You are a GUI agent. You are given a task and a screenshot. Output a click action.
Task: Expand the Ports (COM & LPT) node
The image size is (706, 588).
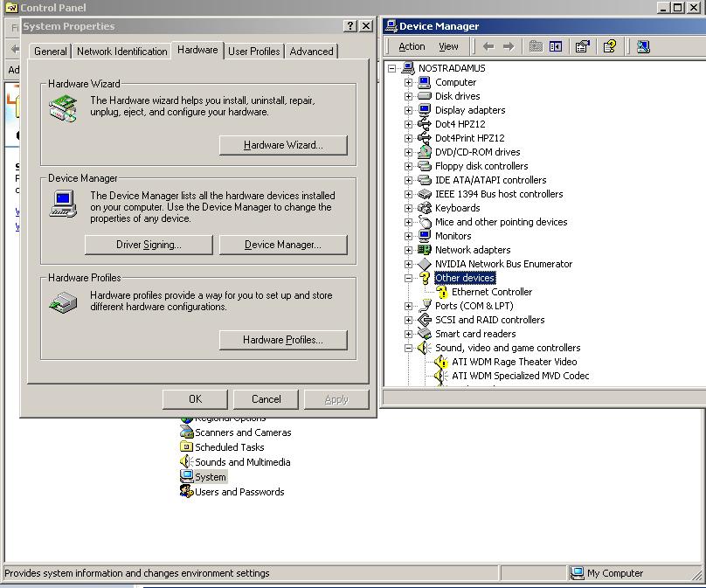click(408, 306)
